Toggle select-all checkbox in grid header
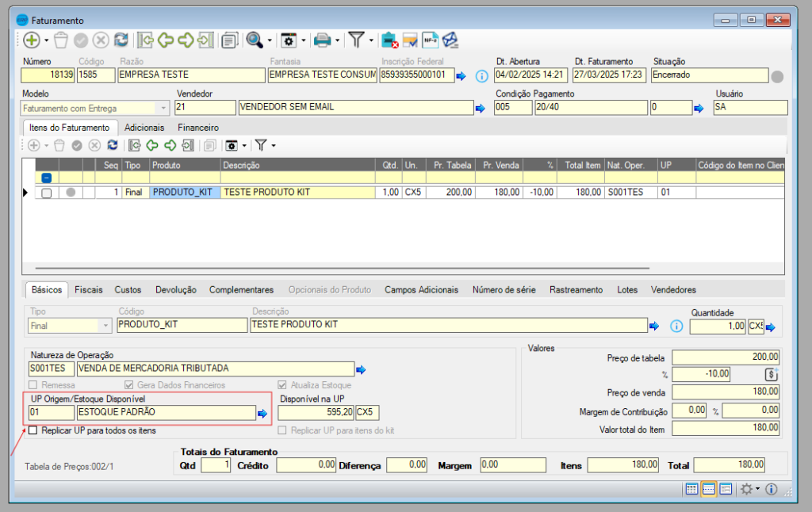812x512 pixels. coord(47,178)
